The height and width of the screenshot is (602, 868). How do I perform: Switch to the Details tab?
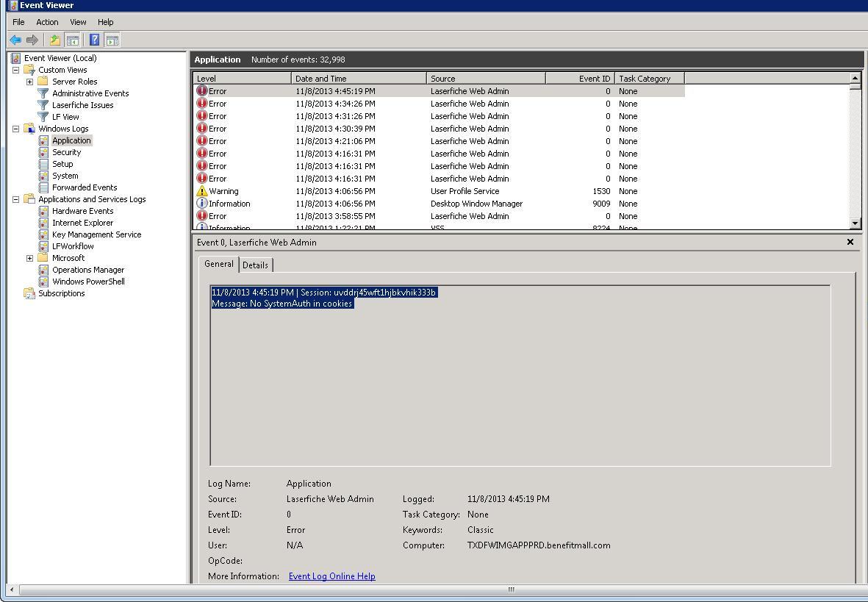[x=255, y=265]
